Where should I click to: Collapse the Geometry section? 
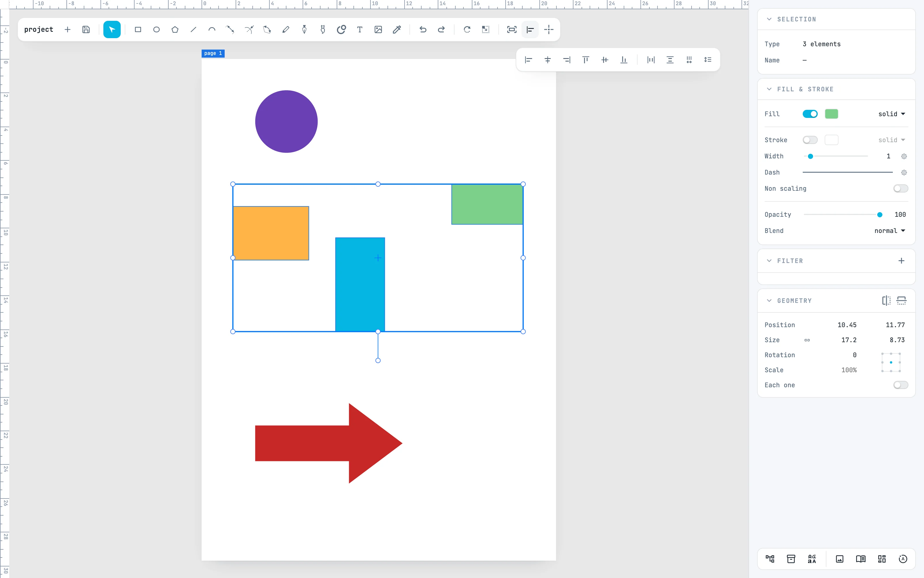[x=769, y=301]
